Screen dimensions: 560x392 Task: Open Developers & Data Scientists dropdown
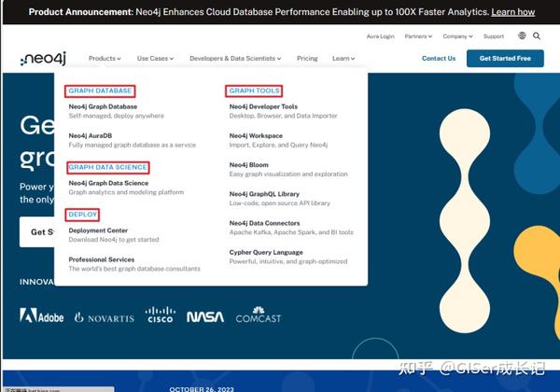pyautogui.click(x=233, y=59)
